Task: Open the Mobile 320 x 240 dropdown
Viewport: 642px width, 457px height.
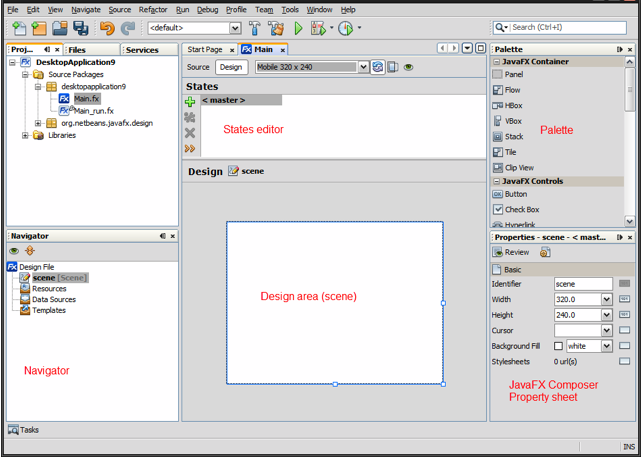Action: point(364,67)
